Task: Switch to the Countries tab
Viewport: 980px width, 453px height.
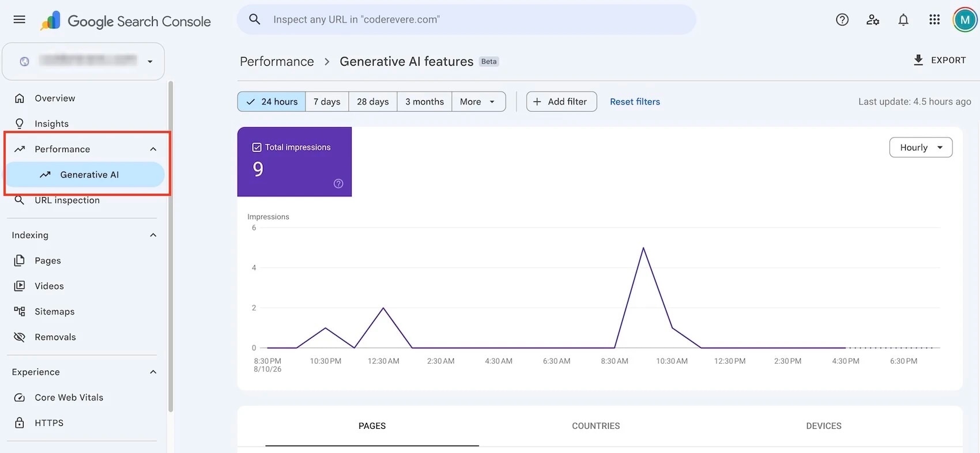Action: pos(596,426)
